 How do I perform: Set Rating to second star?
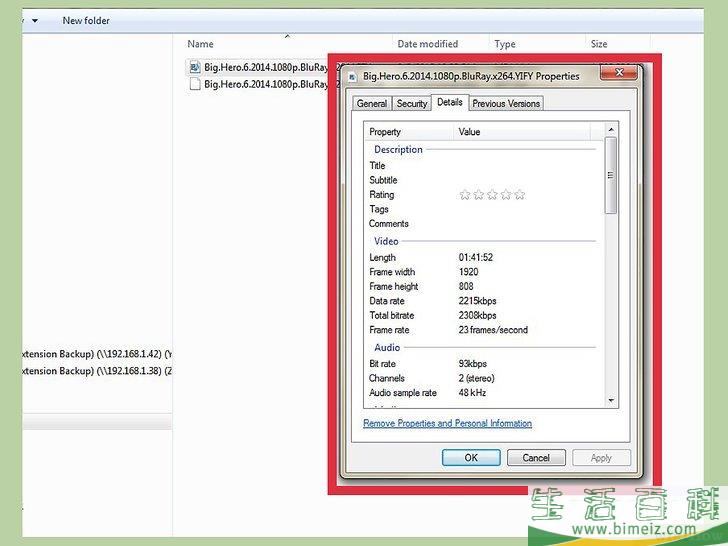pos(479,195)
